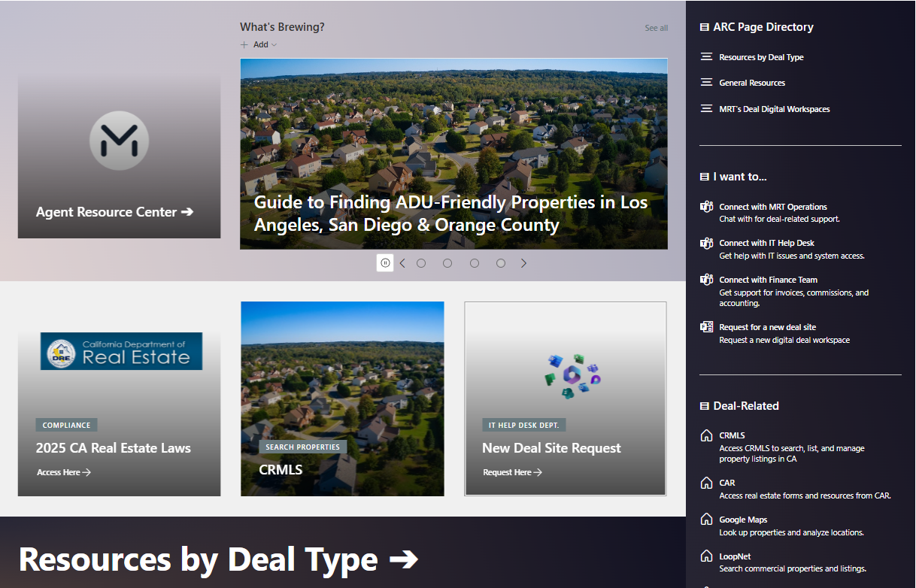This screenshot has height=588, width=916.
Task: Open MRT's Deal Digital Workspaces directory link
Action: (x=775, y=109)
